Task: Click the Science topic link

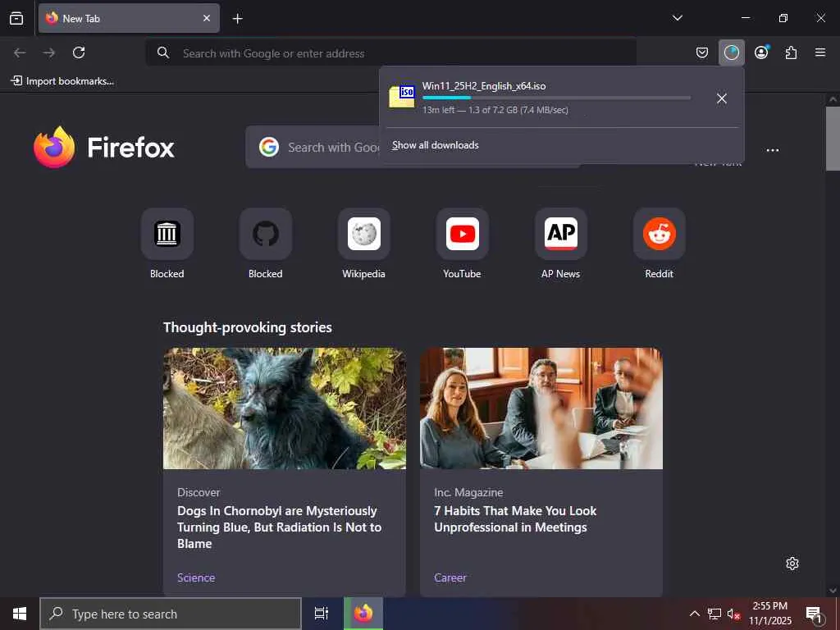Action: (x=196, y=577)
